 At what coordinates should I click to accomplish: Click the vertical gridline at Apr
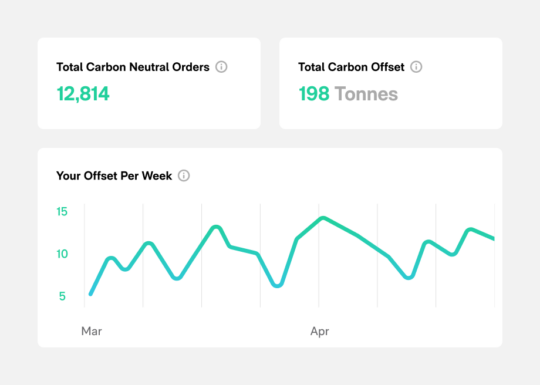click(x=319, y=255)
